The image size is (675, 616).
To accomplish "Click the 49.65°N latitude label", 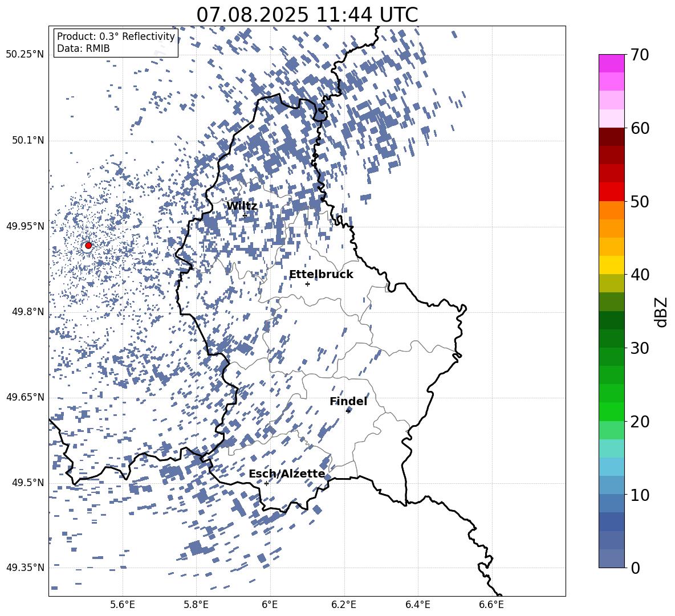I will 25,397.
